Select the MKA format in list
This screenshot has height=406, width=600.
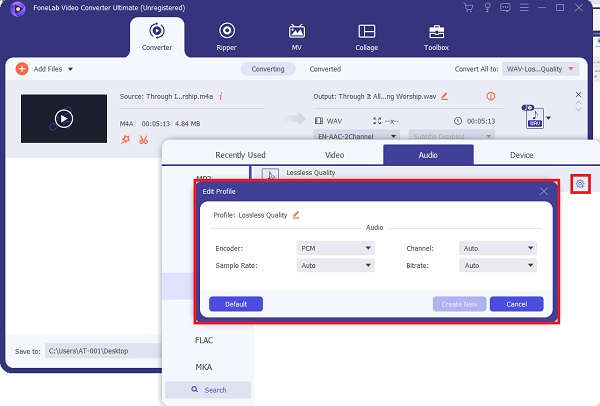pyautogui.click(x=204, y=367)
